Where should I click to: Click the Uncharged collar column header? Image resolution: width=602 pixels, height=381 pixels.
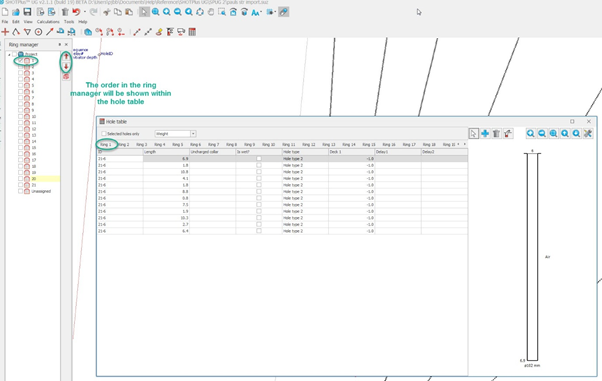point(213,152)
